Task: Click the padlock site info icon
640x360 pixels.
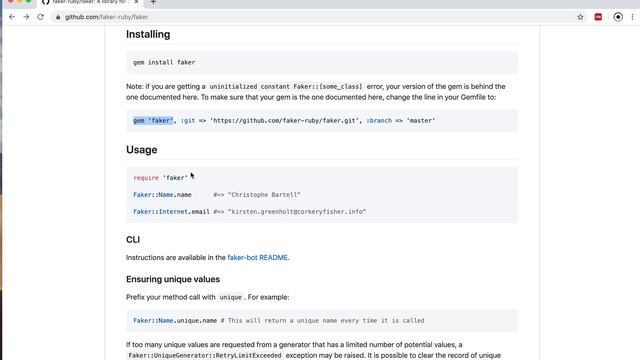Action: tap(58, 17)
